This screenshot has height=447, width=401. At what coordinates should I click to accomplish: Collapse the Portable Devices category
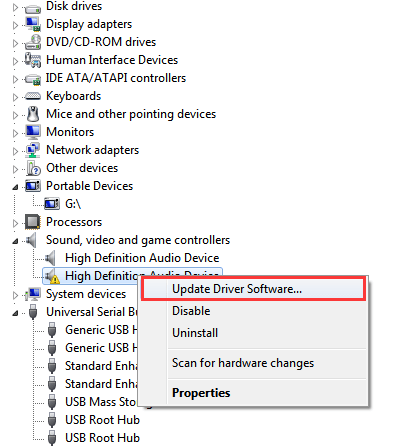click(15, 187)
